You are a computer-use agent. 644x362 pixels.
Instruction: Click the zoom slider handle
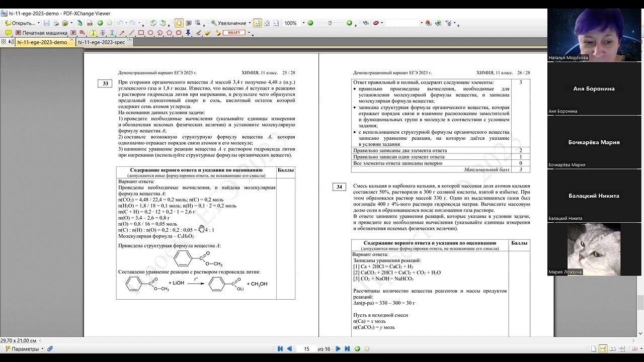330,23
